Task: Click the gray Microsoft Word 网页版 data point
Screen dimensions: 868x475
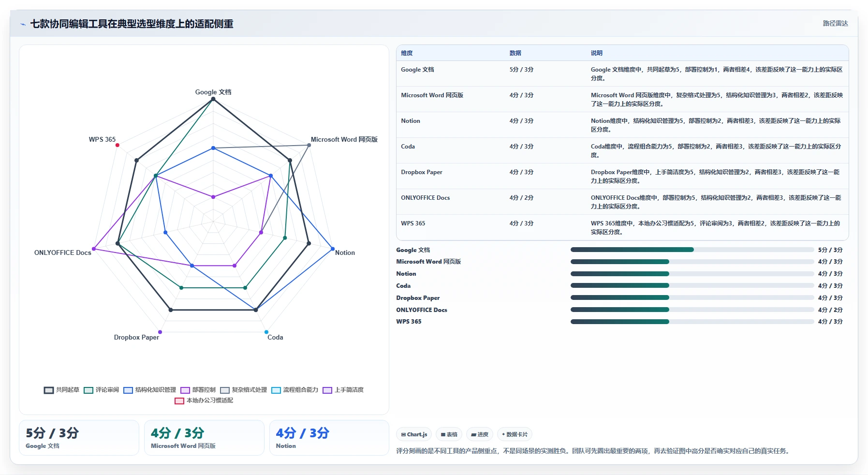Action: (309, 145)
